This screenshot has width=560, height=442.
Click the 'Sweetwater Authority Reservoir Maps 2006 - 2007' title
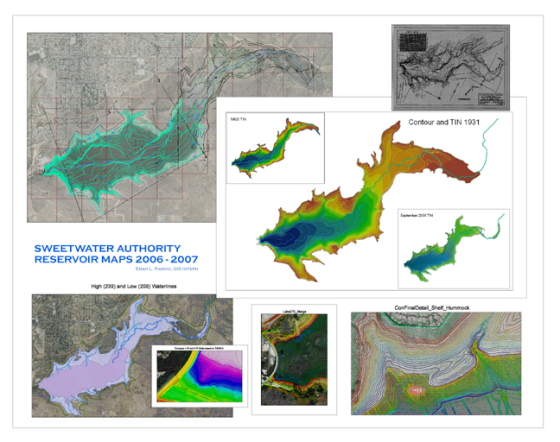coord(116,254)
